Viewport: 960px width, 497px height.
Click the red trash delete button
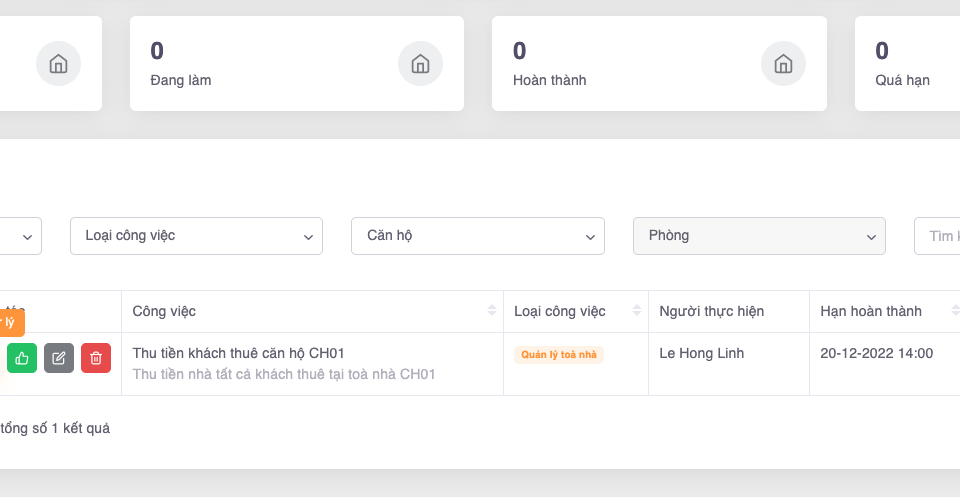(x=96, y=358)
